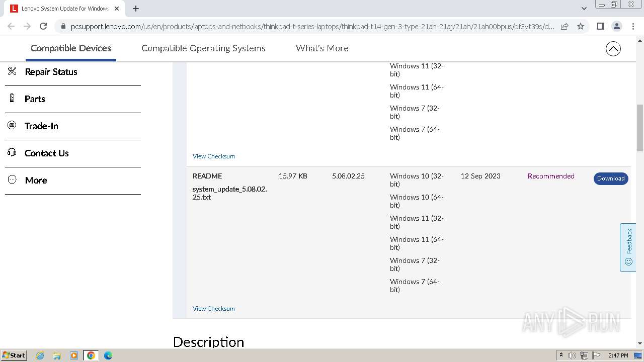Click the 12 Sep 2023 date
This screenshot has height=362, width=644.
tap(480, 176)
